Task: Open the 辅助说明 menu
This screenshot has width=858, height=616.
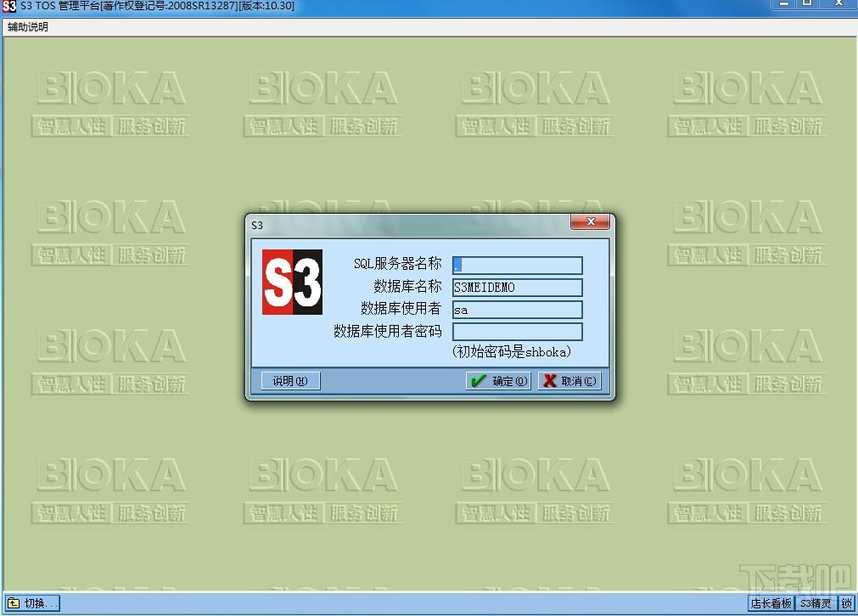Action: 28,27
